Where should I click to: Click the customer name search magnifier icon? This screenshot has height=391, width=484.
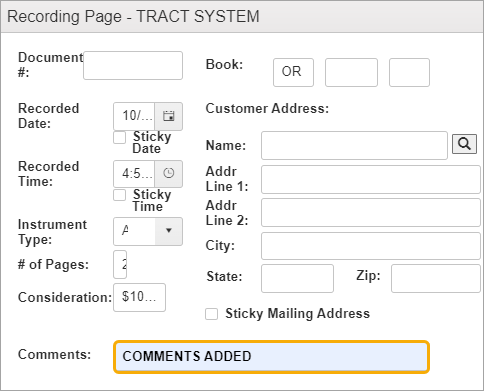(464, 144)
